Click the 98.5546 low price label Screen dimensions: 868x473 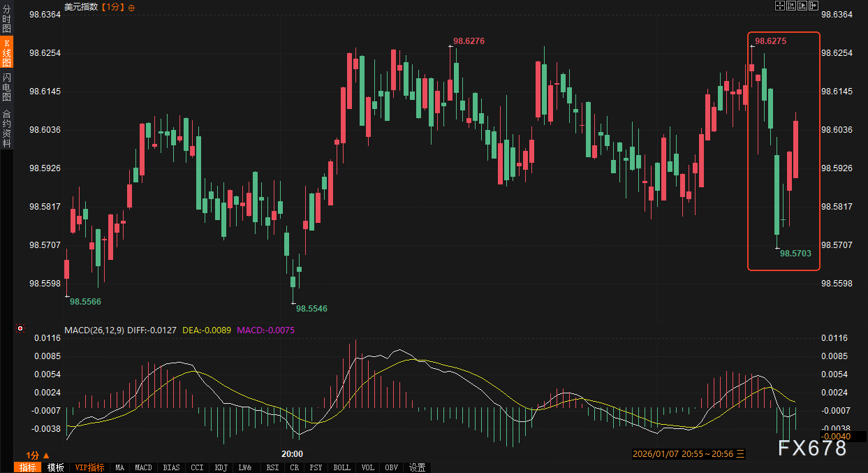pyautogui.click(x=311, y=308)
